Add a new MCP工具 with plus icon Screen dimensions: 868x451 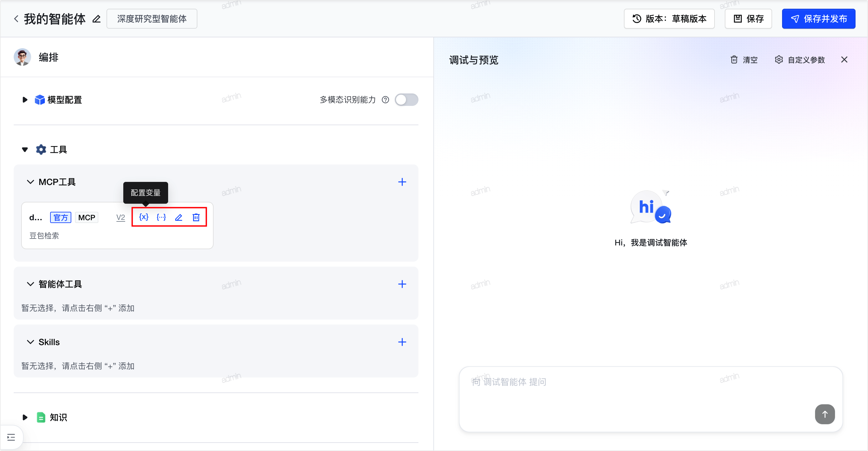[x=402, y=182]
